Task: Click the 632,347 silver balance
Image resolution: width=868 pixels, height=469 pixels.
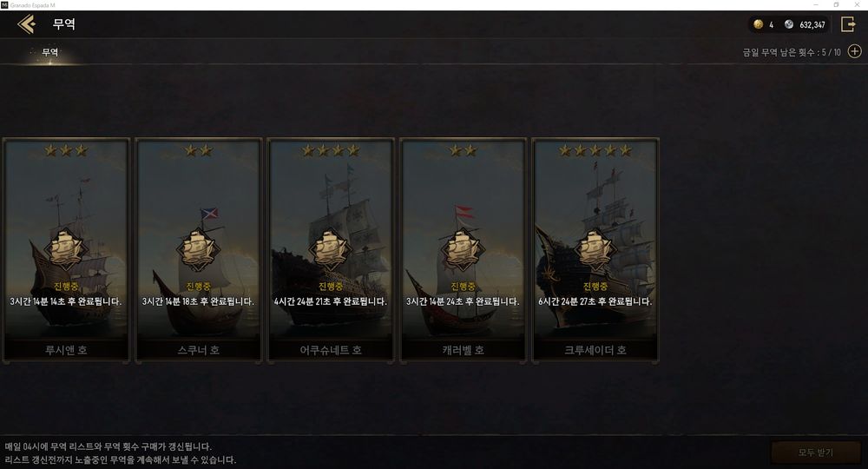Action: [x=812, y=24]
